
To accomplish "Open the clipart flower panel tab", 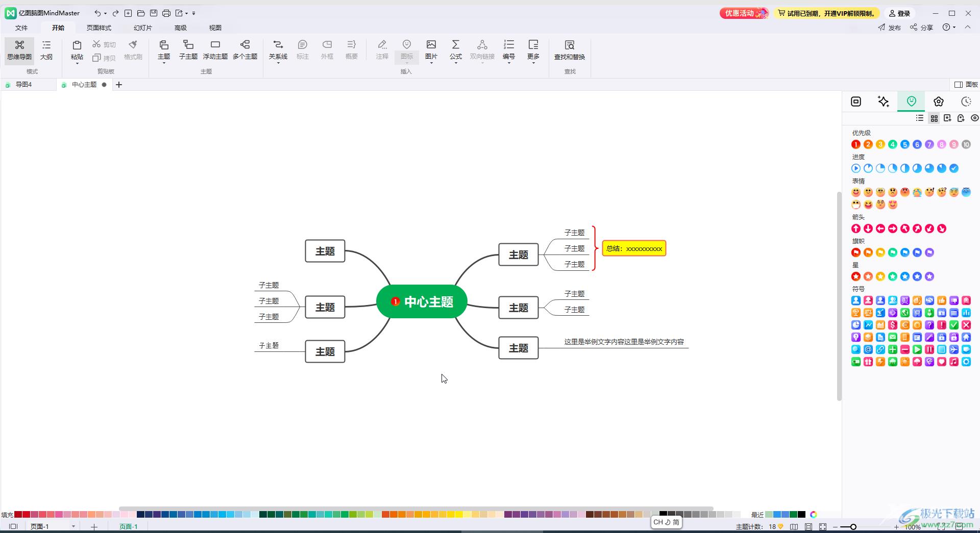I will pos(939,101).
